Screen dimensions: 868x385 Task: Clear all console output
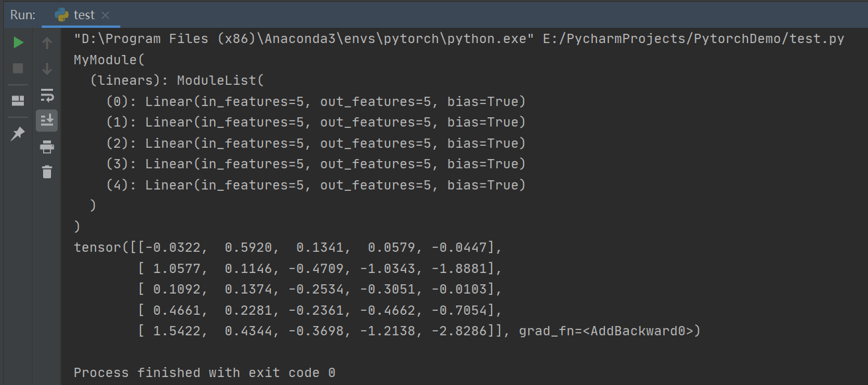coord(46,172)
